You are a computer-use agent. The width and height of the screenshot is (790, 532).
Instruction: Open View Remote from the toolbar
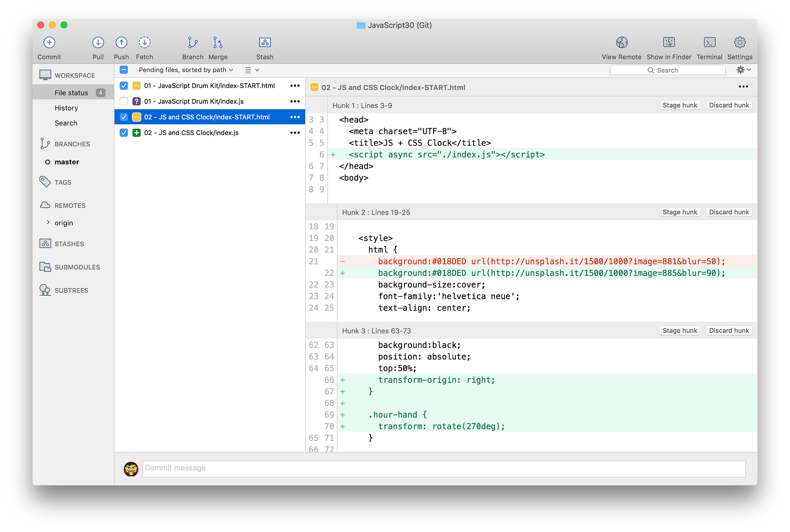click(622, 42)
